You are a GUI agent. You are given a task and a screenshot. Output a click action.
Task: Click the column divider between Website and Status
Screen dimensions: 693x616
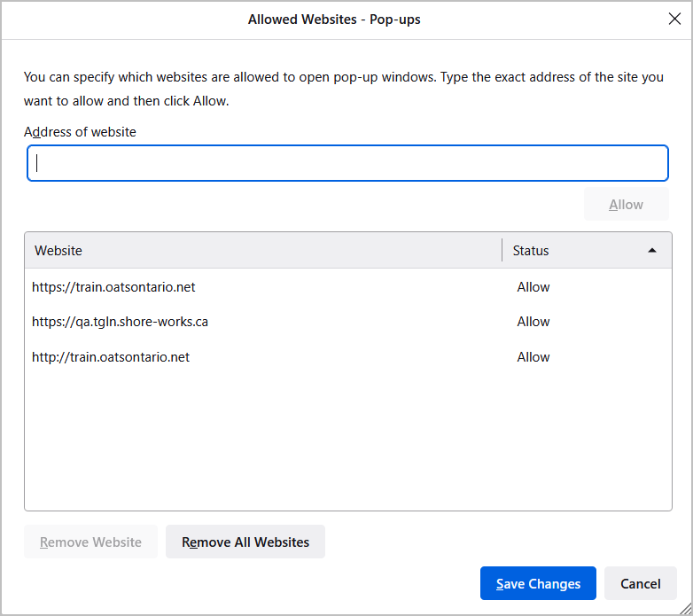click(x=502, y=251)
